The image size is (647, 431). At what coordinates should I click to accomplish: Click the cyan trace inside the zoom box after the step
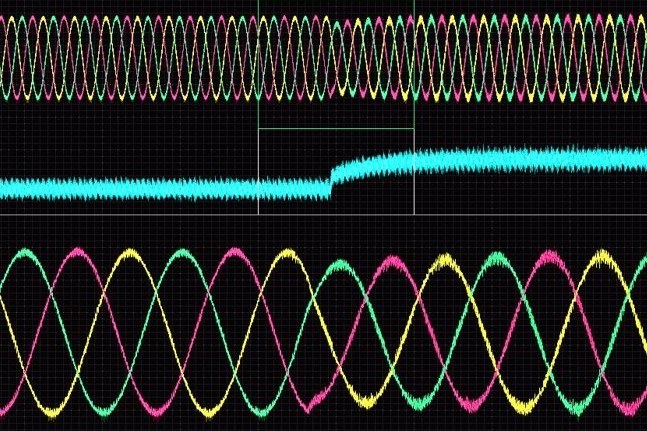(375, 162)
